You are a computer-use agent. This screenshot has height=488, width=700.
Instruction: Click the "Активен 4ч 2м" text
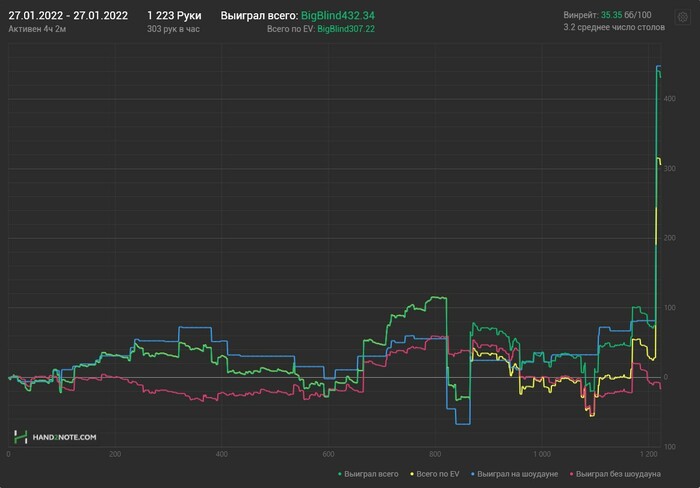37,29
